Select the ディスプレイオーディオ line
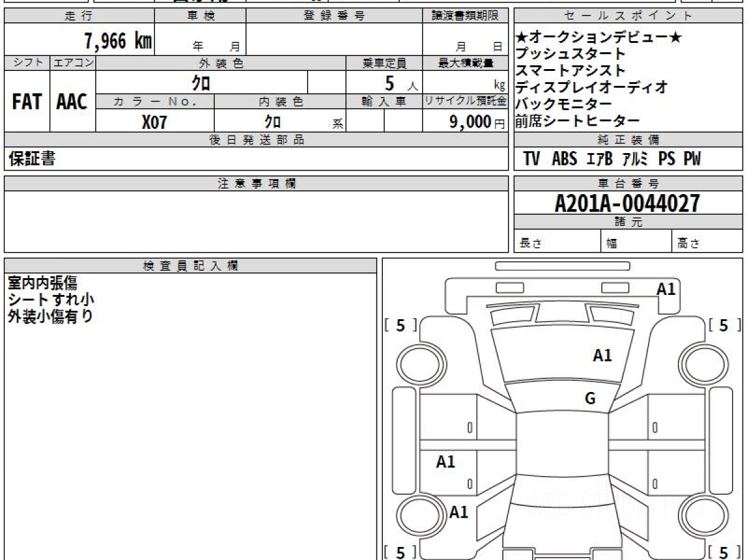 click(x=592, y=87)
